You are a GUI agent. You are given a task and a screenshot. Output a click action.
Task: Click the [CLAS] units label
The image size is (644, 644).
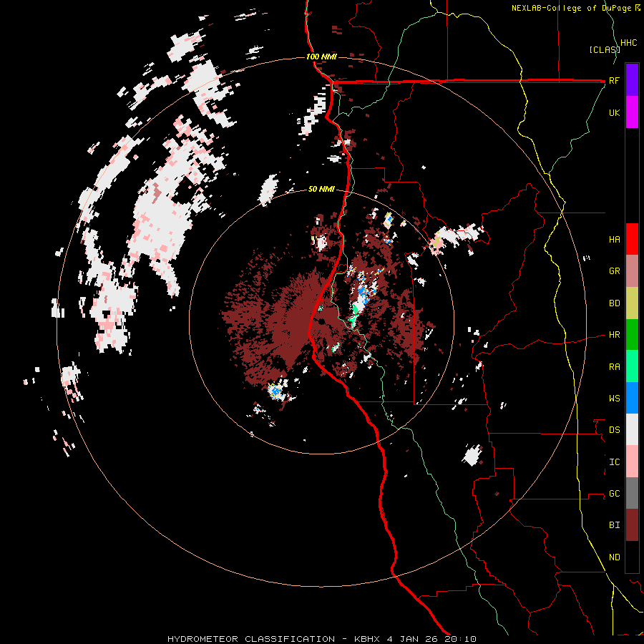click(605, 49)
